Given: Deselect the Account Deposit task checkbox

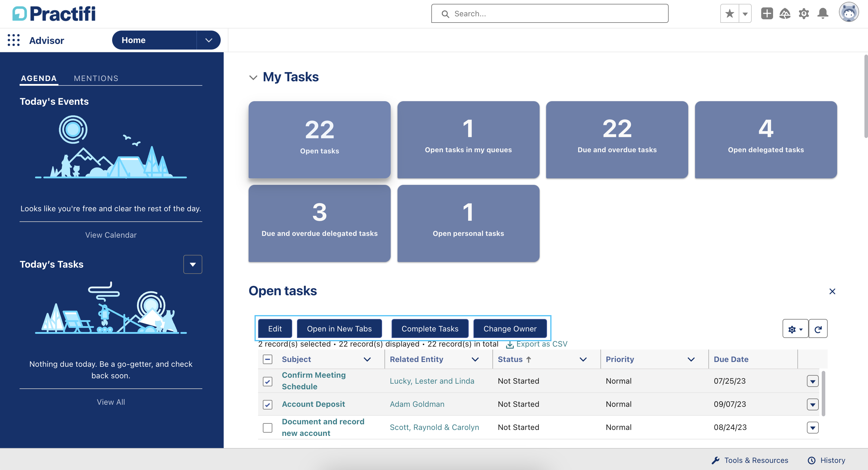Looking at the screenshot, I should pos(267,404).
